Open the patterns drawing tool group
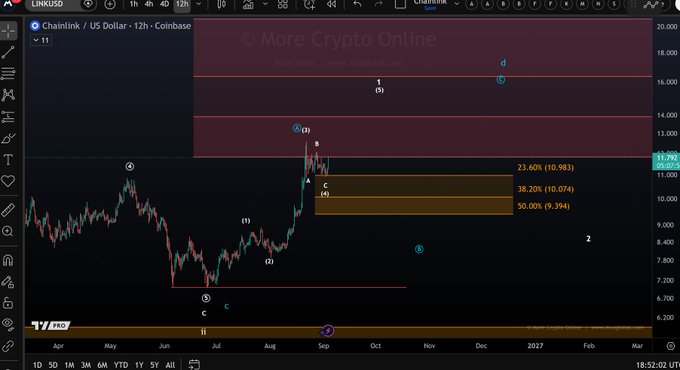 click(8, 95)
